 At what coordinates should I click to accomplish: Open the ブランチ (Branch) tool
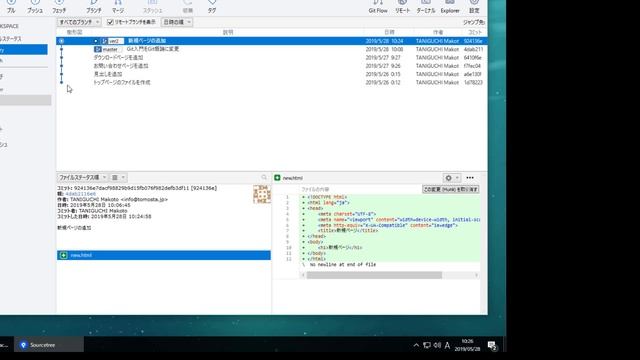tap(93, 7)
